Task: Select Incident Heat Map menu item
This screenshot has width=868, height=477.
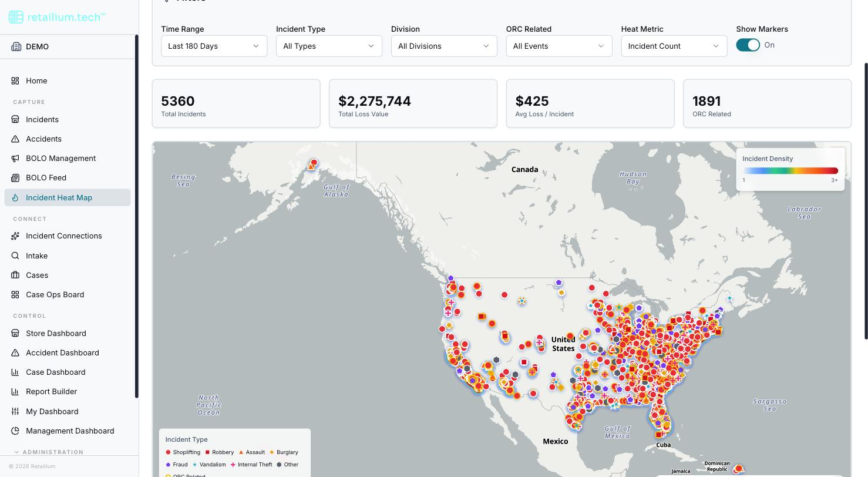Action: pyautogui.click(x=68, y=197)
